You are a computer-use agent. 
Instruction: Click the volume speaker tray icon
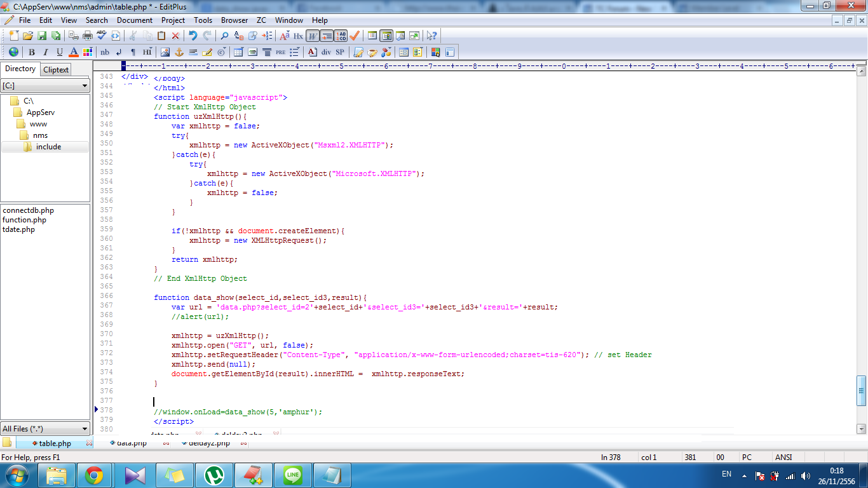point(806,475)
